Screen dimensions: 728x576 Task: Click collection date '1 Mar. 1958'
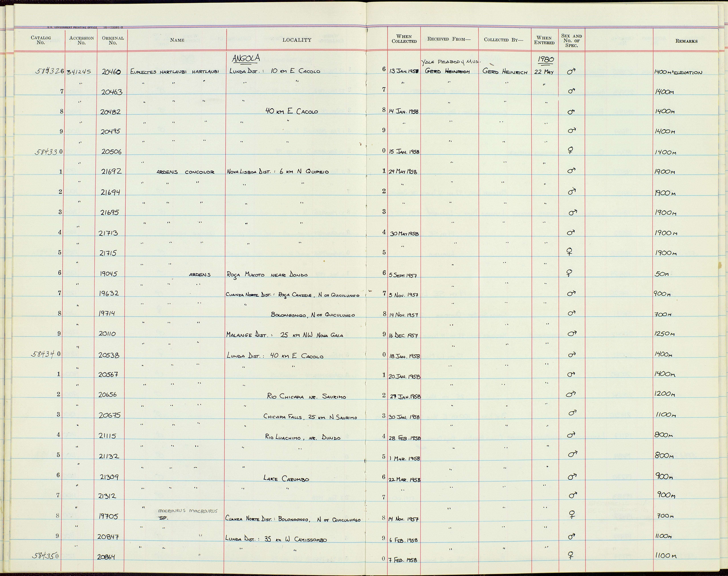(x=405, y=459)
